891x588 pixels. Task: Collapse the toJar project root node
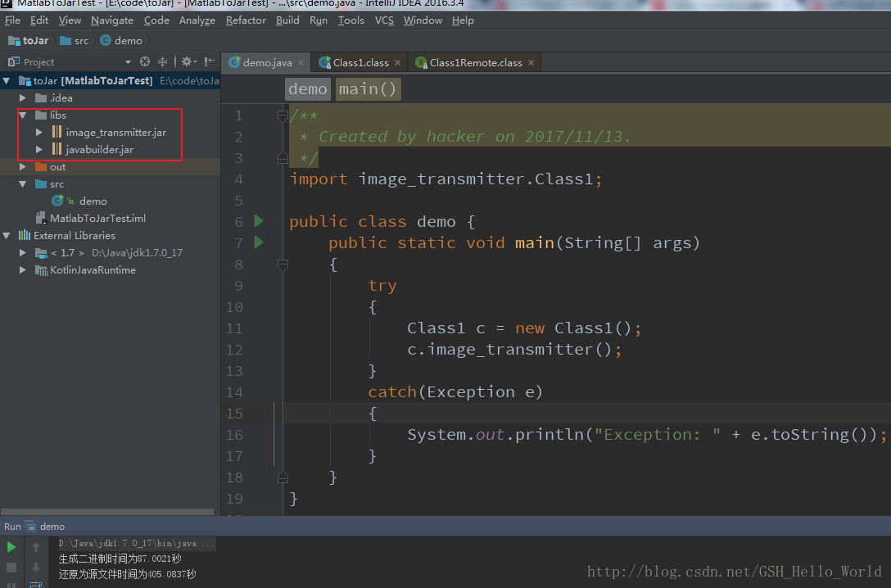click(7, 81)
